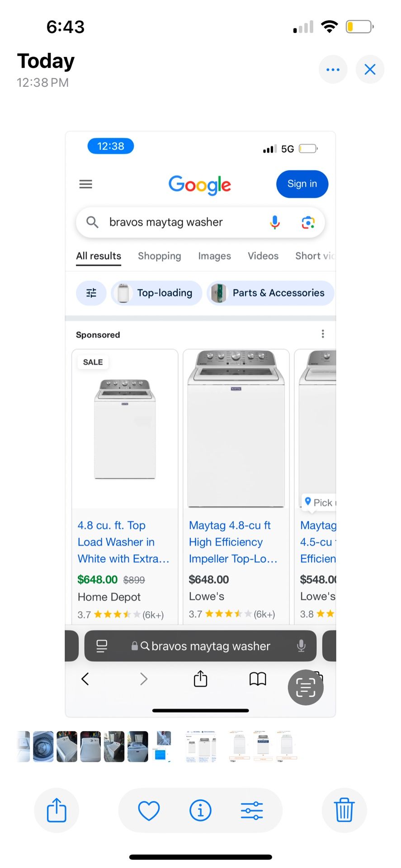Open the Google hamburger menu
The width and height of the screenshot is (401, 868).
pos(86,184)
